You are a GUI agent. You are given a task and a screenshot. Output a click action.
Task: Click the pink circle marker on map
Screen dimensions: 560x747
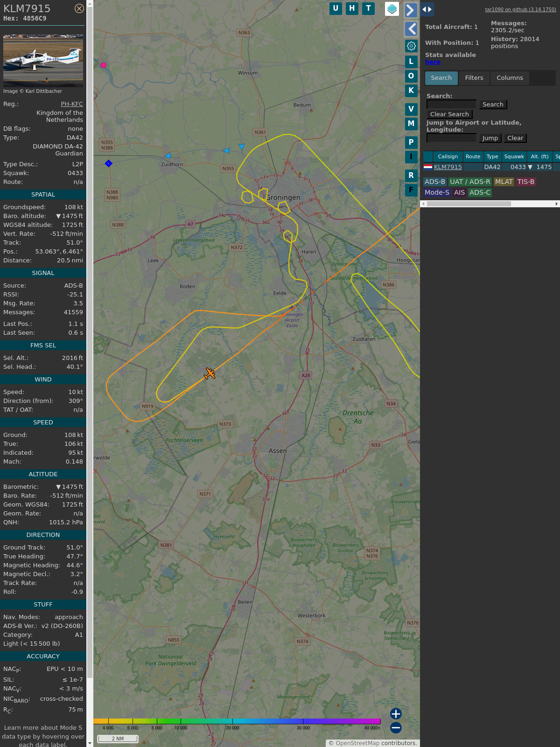[104, 65]
